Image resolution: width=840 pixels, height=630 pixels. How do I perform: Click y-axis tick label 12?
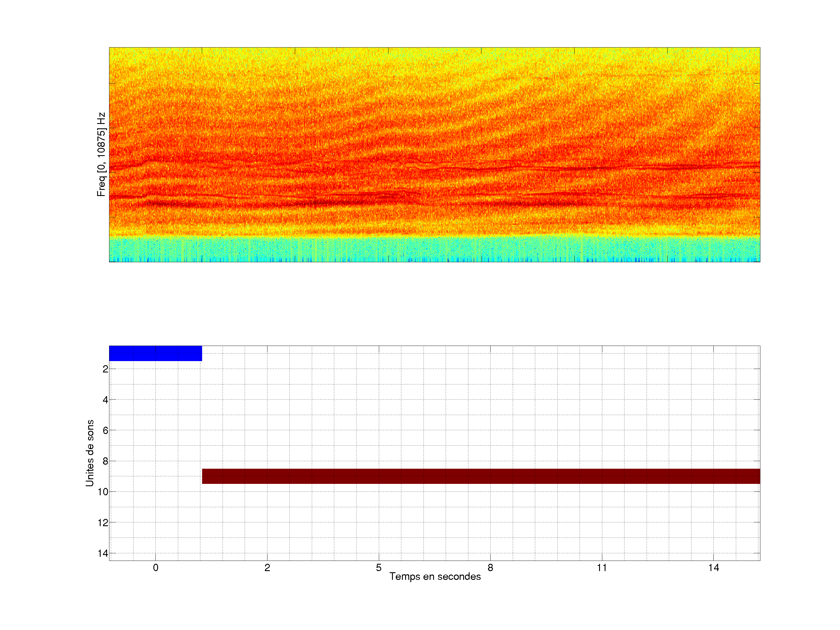tap(103, 523)
